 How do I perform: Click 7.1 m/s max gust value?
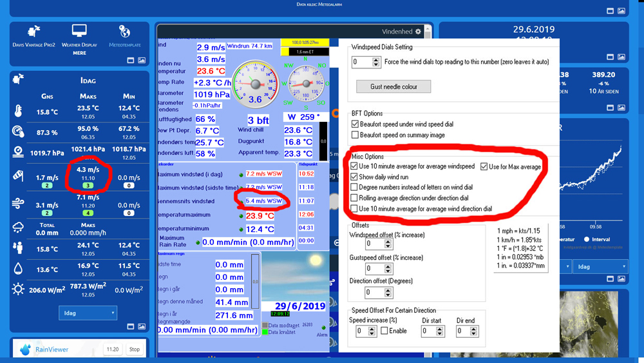pyautogui.click(x=88, y=197)
